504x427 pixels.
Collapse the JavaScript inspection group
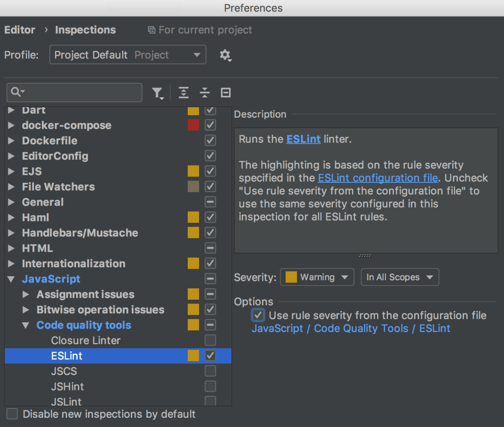(11, 279)
